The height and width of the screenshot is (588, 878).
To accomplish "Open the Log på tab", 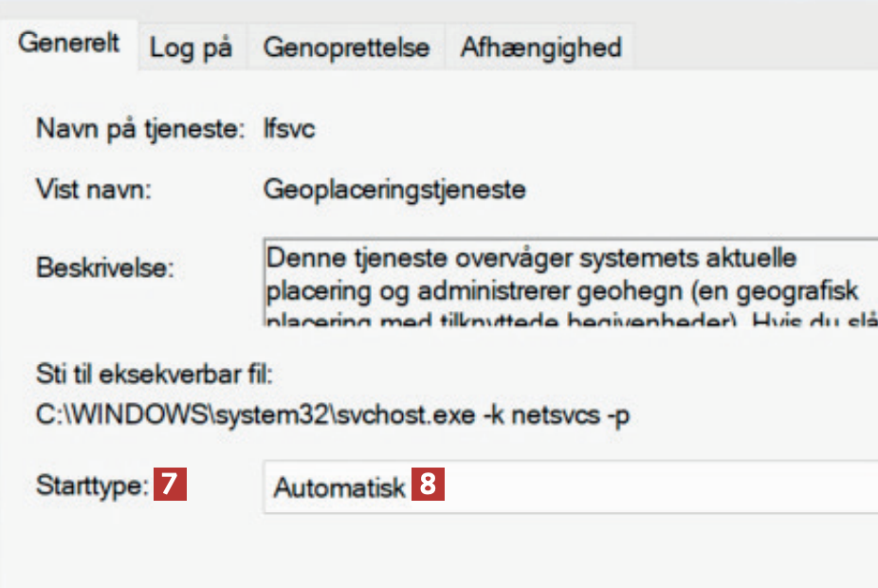I will [191, 48].
